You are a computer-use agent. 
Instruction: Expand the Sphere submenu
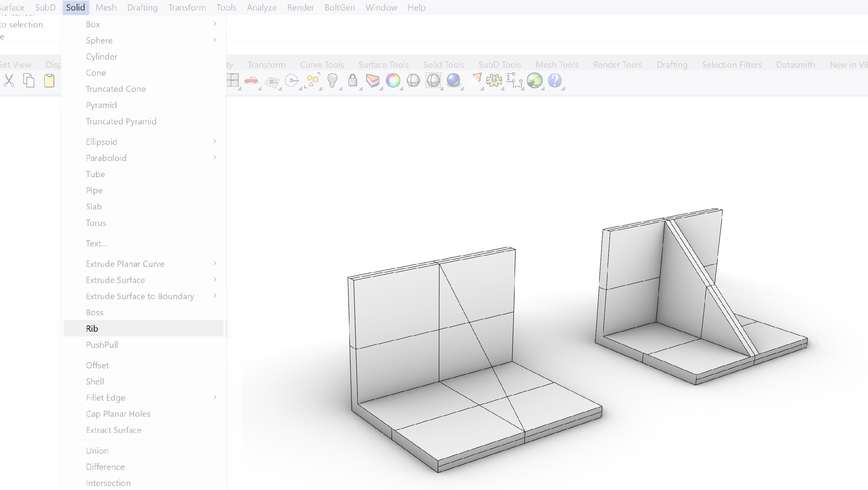click(x=215, y=40)
